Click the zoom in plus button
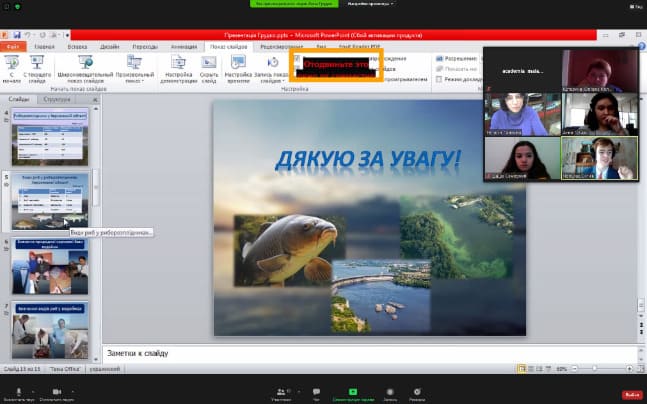The image size is (647, 404). [x=629, y=369]
